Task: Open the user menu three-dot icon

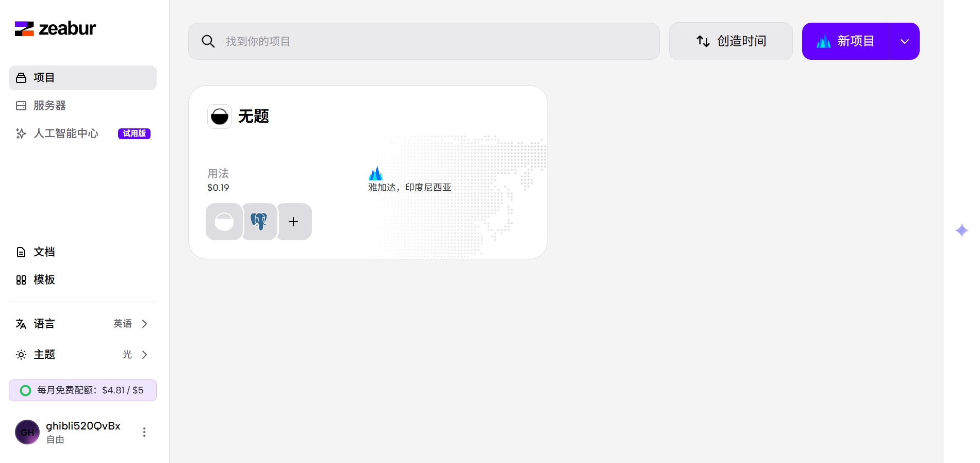Action: tap(144, 432)
